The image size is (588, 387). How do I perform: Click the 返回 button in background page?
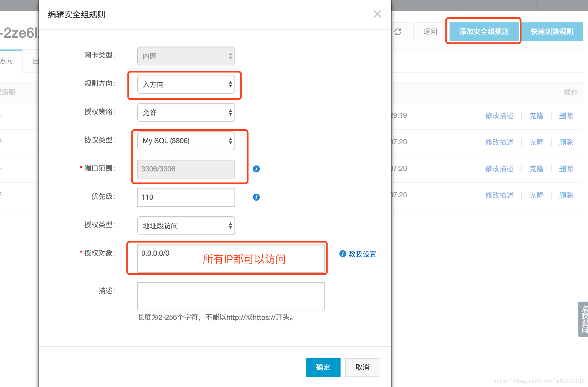[430, 32]
